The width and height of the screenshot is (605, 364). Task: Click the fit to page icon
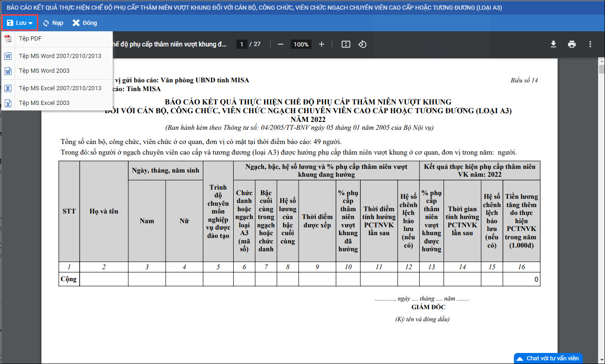tap(346, 44)
